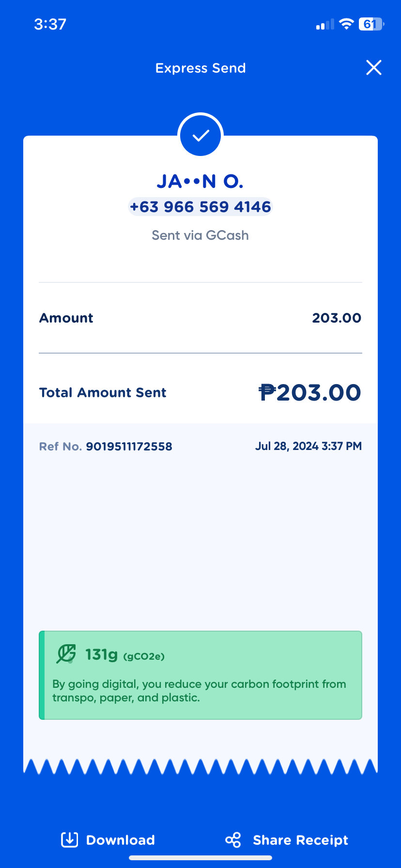Tap the home indicator bar
Viewport: 401px width, 868px height.
point(200,858)
